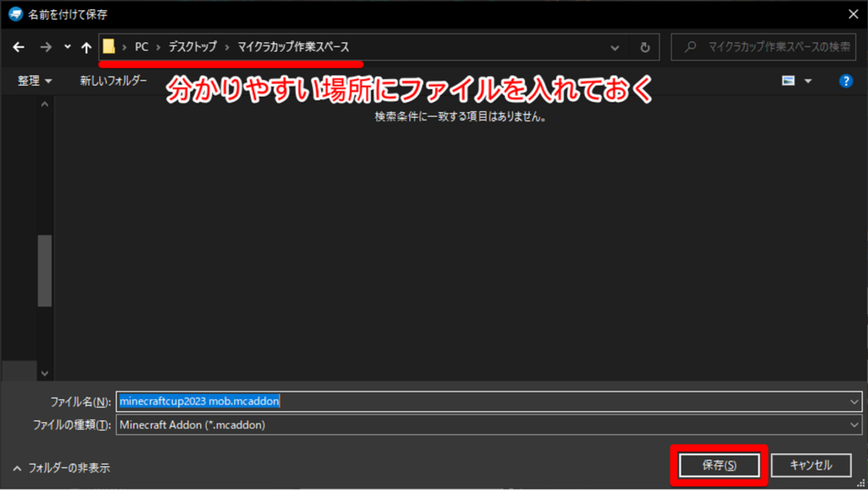Open view options dropdown arrow
Screen dimensions: 868x490
pos(808,81)
